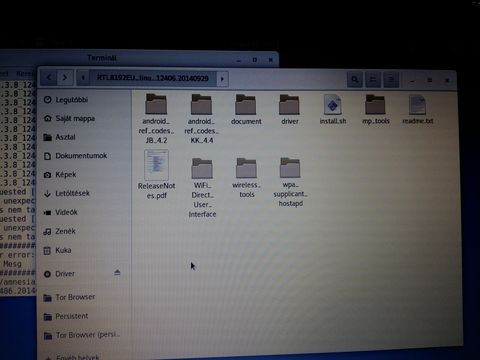Select the android_ref_codes_KK_4.4 folder

tap(202, 119)
